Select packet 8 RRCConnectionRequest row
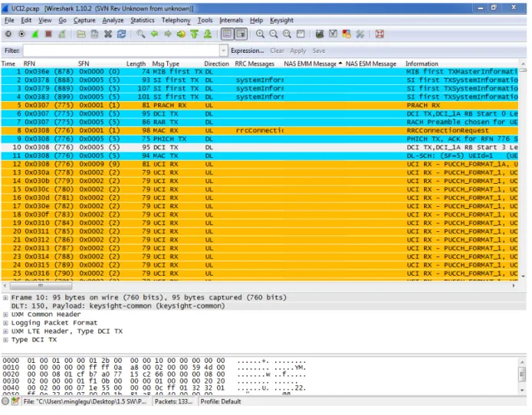Screen dimensions: 532x415 click(x=260, y=131)
